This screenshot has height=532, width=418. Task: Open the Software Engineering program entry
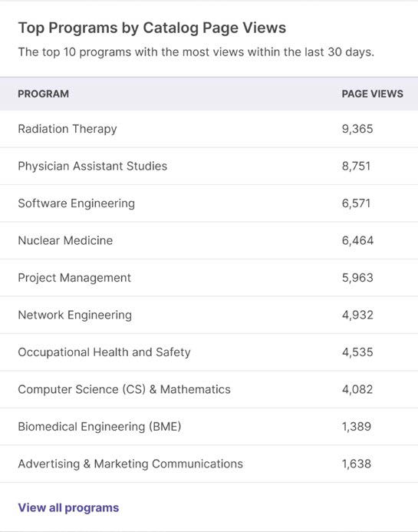tap(209, 203)
